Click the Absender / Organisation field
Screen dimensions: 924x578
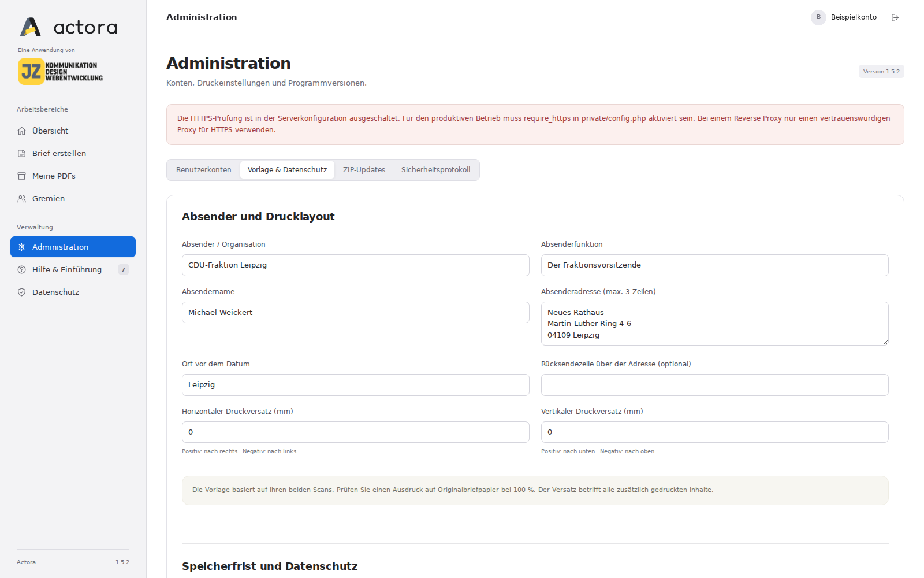(356, 265)
